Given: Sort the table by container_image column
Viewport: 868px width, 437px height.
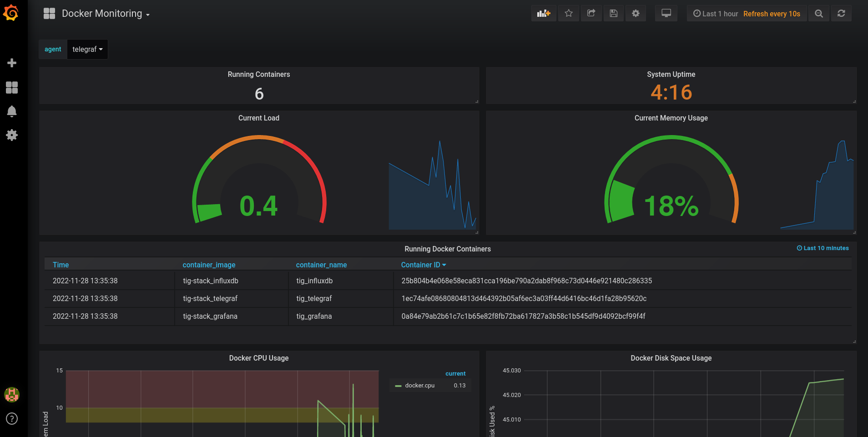Looking at the screenshot, I should (209, 265).
